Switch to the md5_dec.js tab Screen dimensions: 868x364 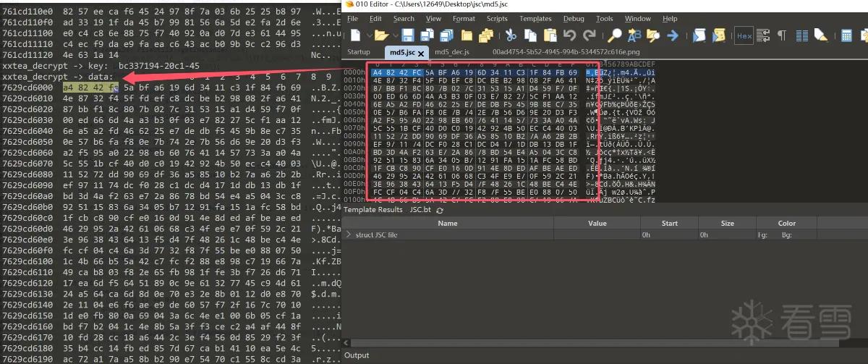pyautogui.click(x=452, y=52)
